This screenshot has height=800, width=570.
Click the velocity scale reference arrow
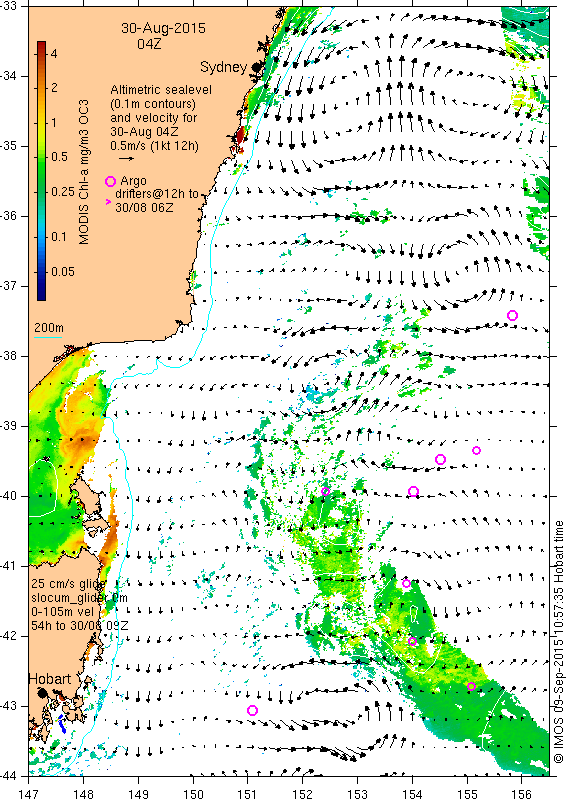click(127, 159)
